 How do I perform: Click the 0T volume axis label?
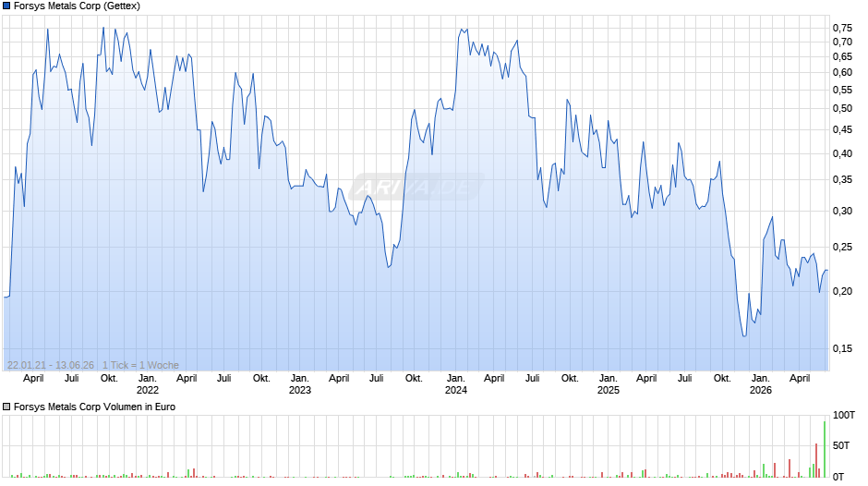click(838, 477)
